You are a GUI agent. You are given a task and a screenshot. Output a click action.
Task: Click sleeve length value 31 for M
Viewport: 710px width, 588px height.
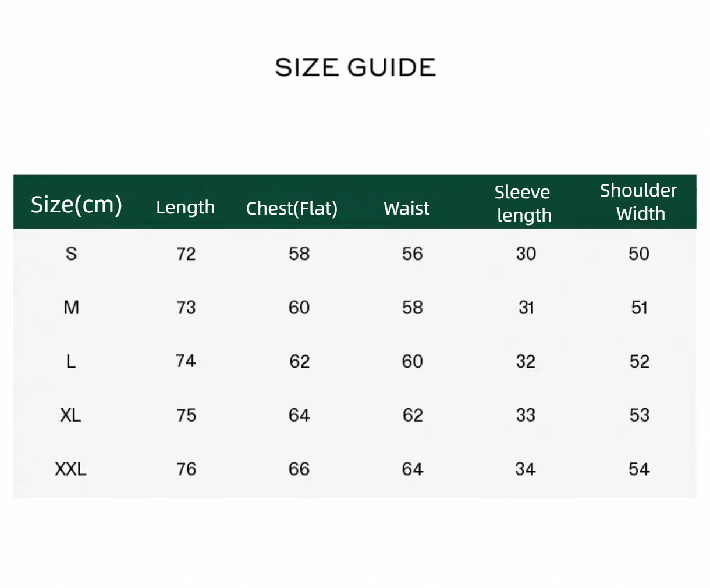point(526,307)
